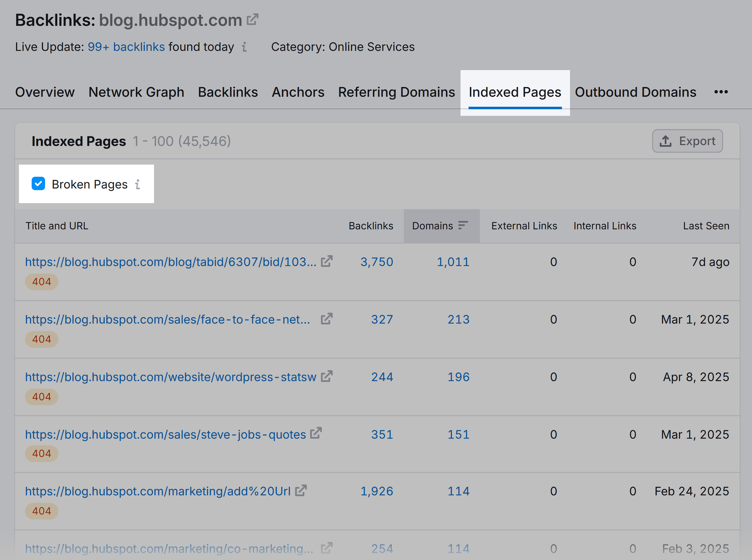Sort by the Last Seen column header
The width and height of the screenshot is (752, 560).
click(x=706, y=226)
